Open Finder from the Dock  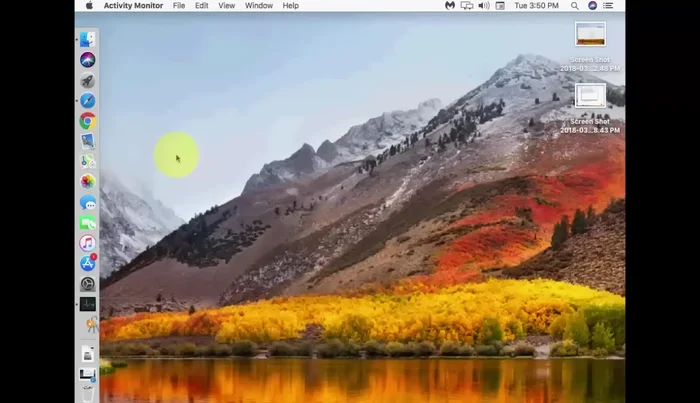pyautogui.click(x=88, y=39)
